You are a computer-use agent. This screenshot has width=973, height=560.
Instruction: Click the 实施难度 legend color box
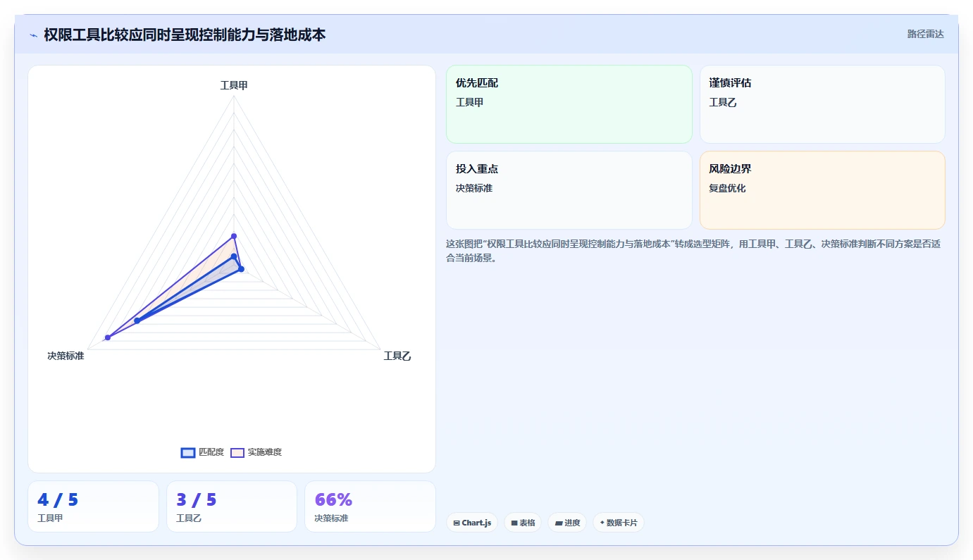pos(237,452)
